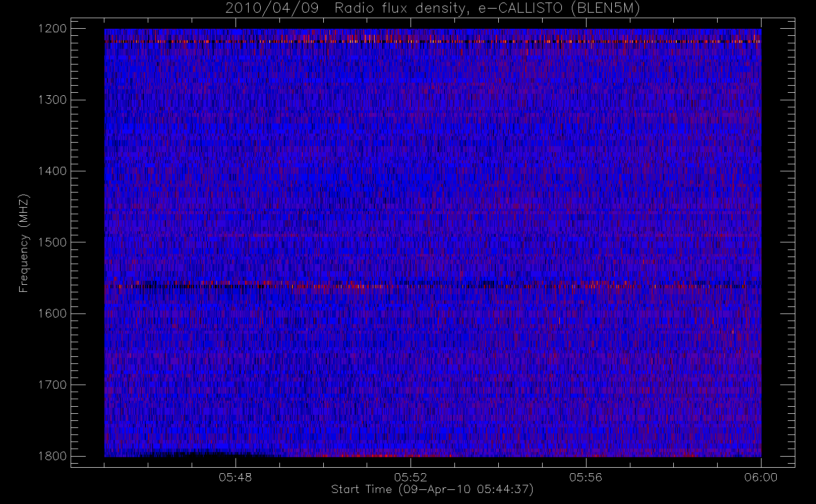Click the 1800 frequency tick label

pos(52,456)
